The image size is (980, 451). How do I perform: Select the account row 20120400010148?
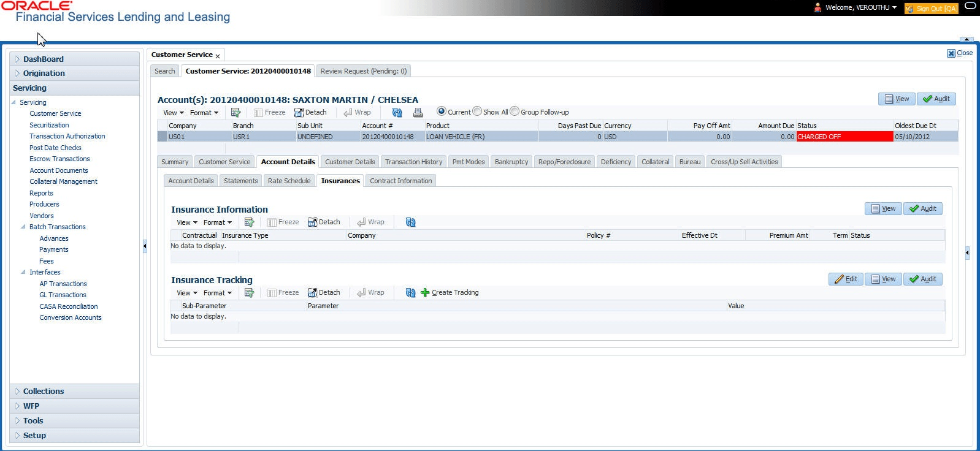click(557, 137)
